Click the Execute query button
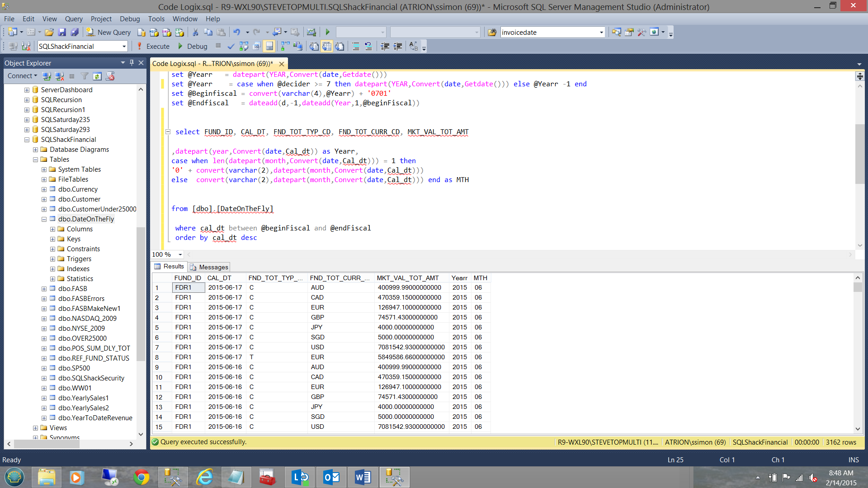 click(x=153, y=46)
